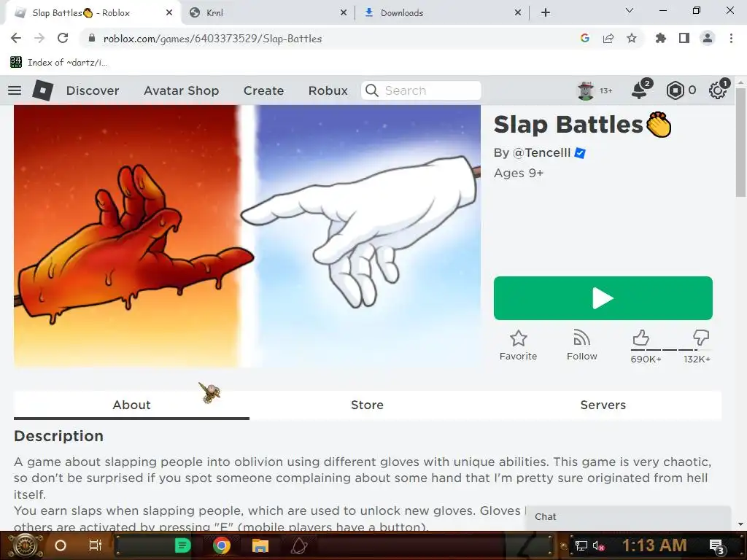Open the Chrome three-dot menu

[731, 38]
